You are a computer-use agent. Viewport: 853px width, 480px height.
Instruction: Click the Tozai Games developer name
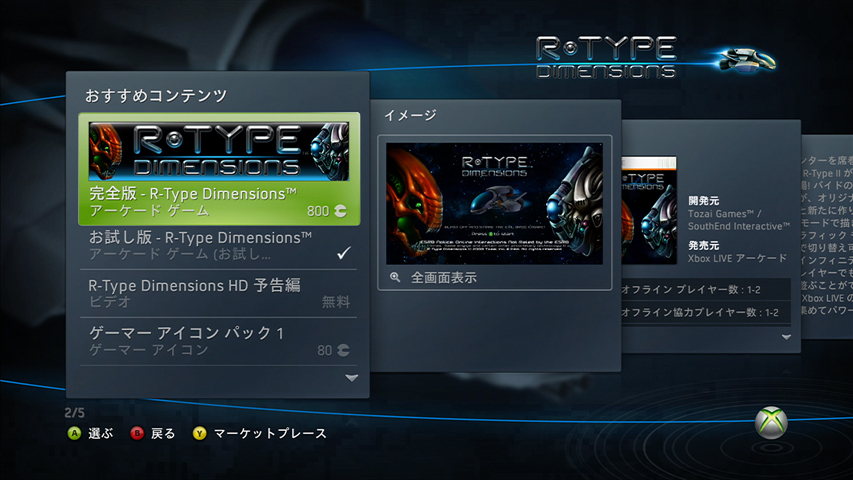(x=725, y=214)
